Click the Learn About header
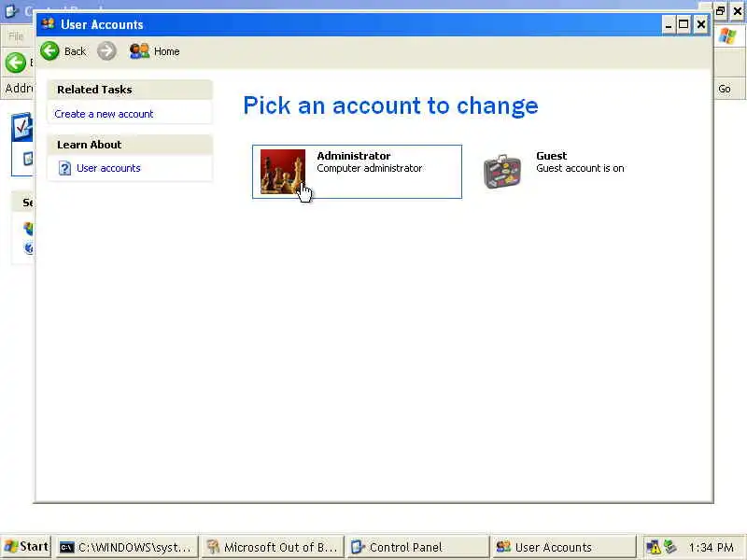The image size is (747, 560). pos(130,145)
